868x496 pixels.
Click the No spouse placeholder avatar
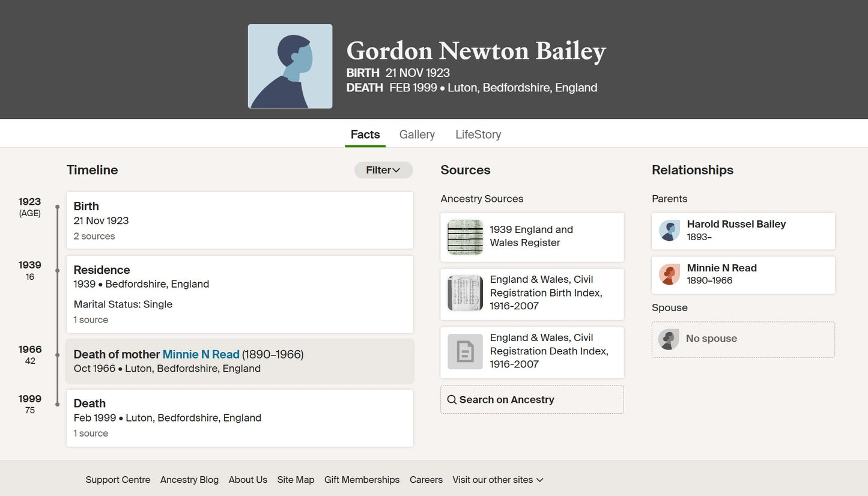click(668, 339)
